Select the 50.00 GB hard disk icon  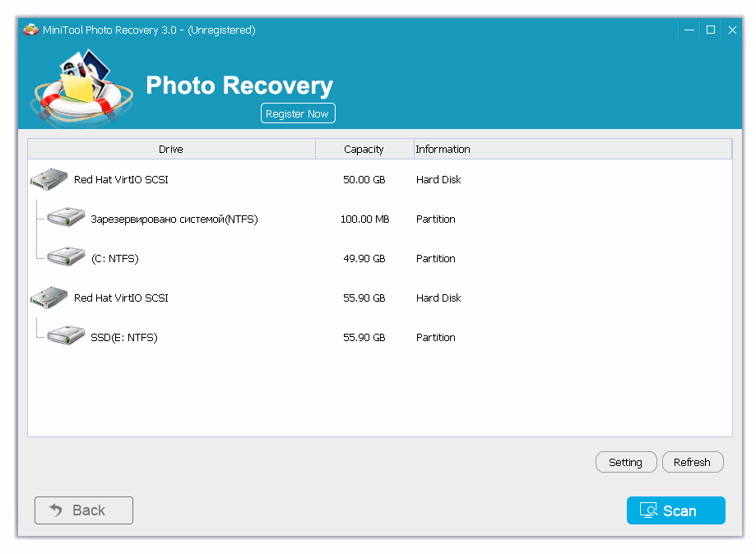pos(49,179)
